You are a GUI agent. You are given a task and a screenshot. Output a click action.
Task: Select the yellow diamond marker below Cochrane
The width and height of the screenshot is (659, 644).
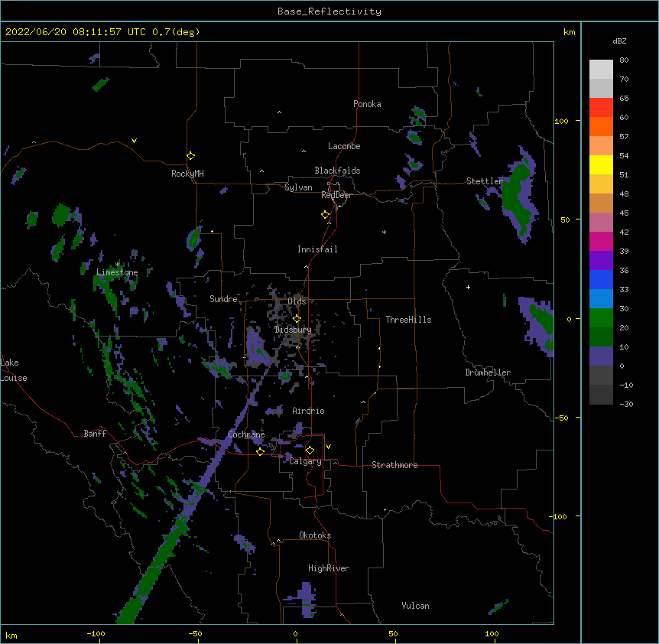pos(260,451)
